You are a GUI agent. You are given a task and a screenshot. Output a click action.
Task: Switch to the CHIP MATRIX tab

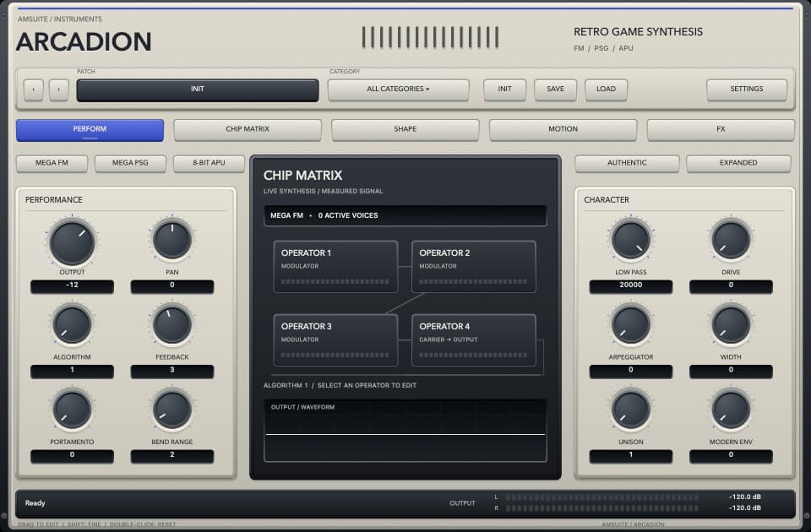coord(248,130)
